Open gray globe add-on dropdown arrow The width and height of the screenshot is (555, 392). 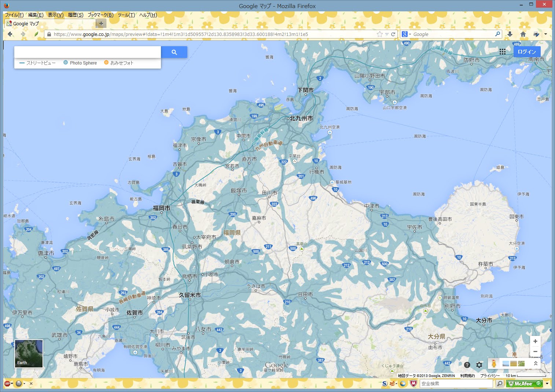[24, 384]
